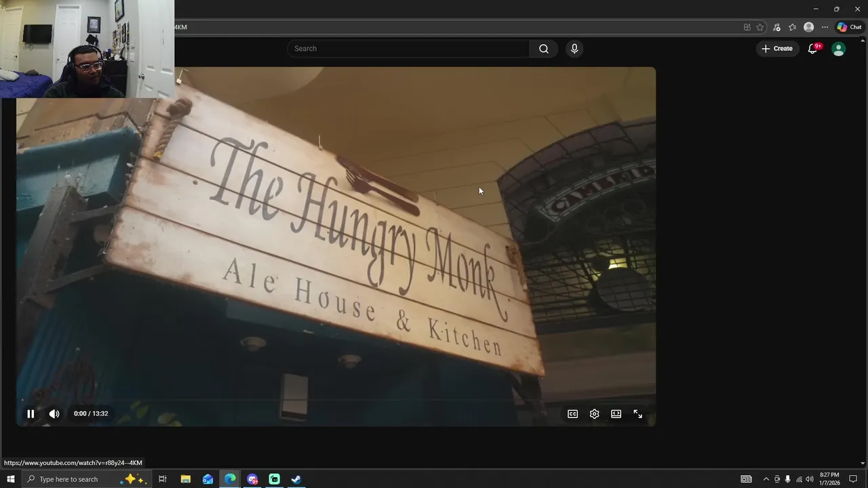Add this page to favorites with the star
Viewport: 868px width, 488px height.
(x=760, y=27)
